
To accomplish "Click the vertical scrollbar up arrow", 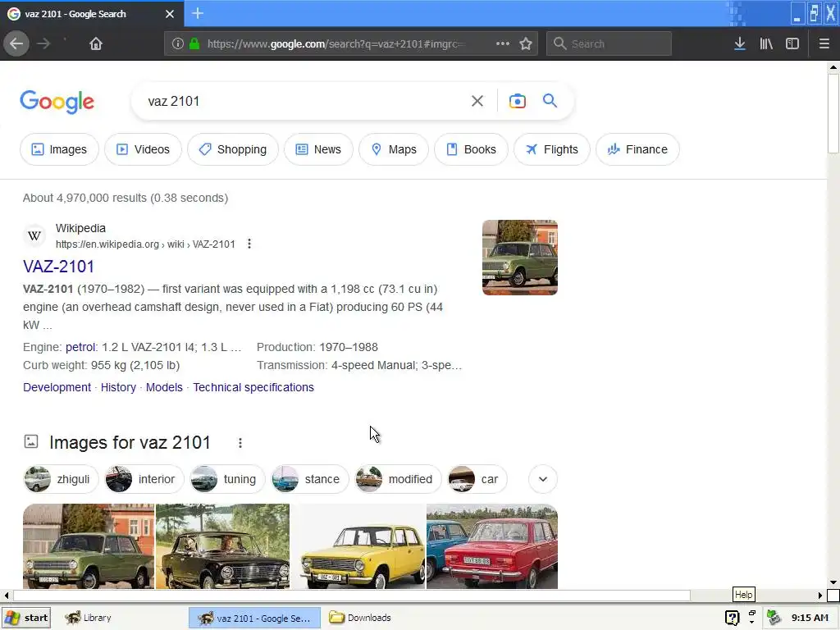I will 833,67.
